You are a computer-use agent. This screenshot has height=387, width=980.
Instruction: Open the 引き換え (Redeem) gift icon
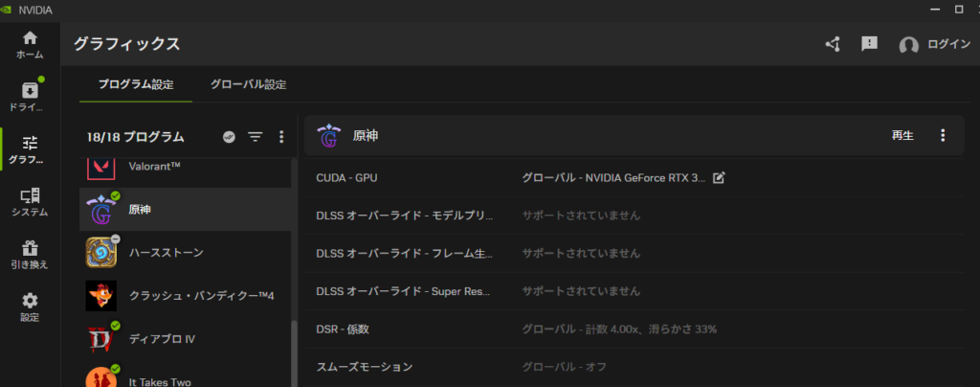(30, 255)
